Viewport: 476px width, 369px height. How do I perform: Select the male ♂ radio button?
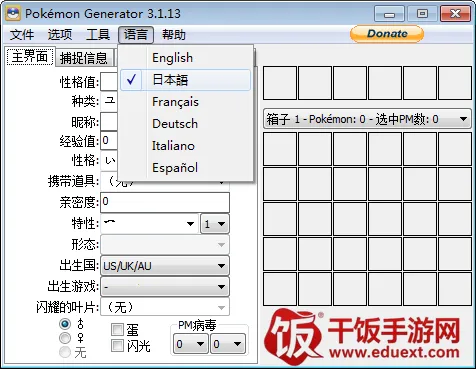click(x=65, y=324)
